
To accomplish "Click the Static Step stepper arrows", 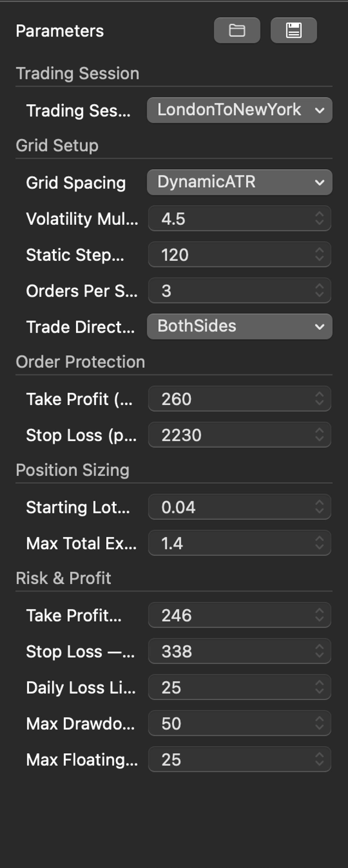I will (320, 255).
